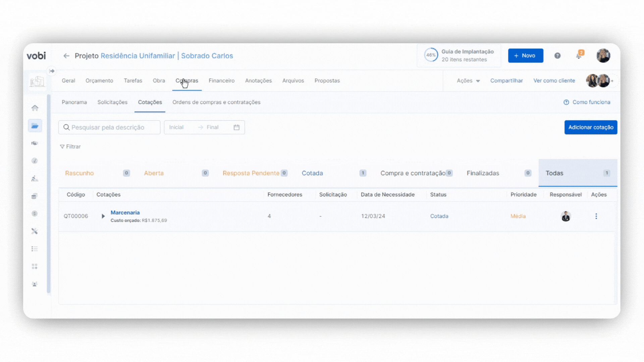Click the Ver como cliente link
The height and width of the screenshot is (362, 644).
[554, 81]
